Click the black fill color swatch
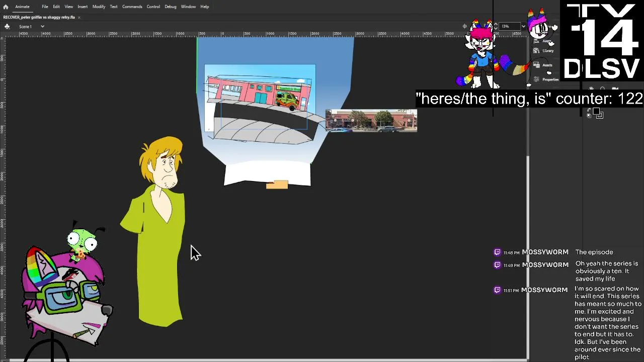Screen dimensions: 644x362 coord(596,112)
